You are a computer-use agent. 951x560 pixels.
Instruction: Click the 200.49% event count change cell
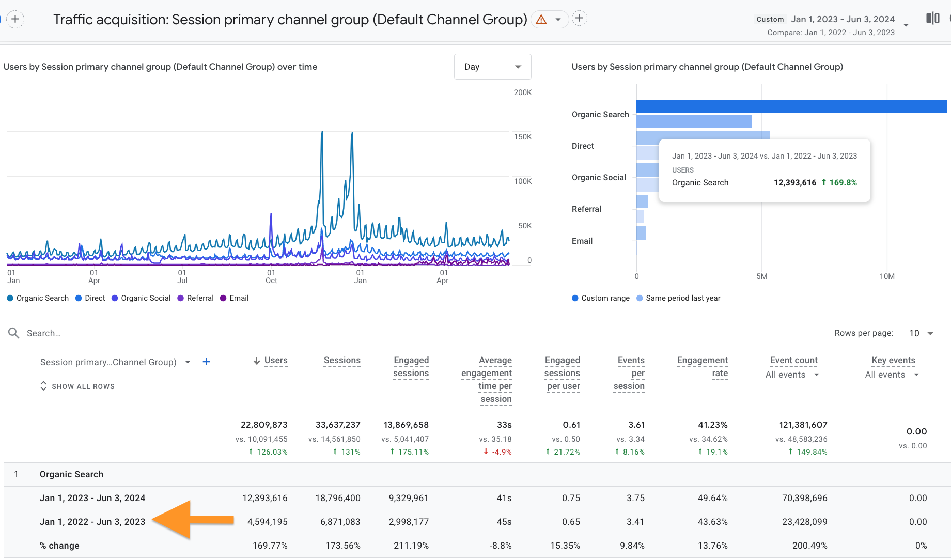pos(810,546)
